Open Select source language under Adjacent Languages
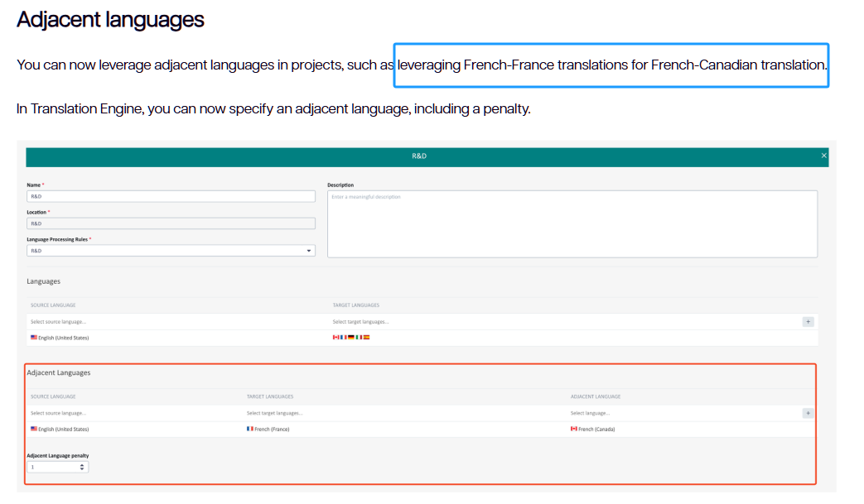Screen dimensions: 864x504 124,413
